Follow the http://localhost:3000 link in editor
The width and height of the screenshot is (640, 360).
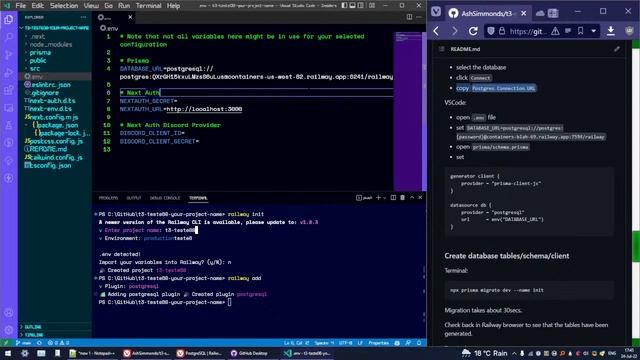pos(204,109)
